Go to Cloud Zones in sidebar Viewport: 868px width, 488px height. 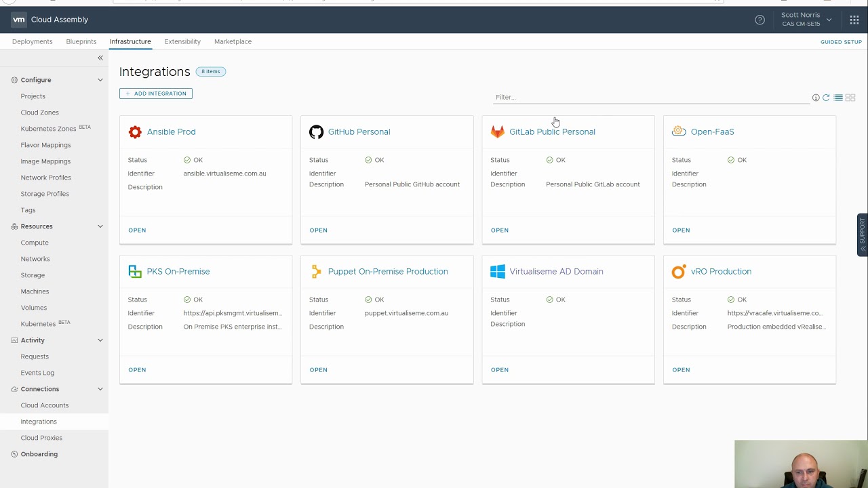39,113
